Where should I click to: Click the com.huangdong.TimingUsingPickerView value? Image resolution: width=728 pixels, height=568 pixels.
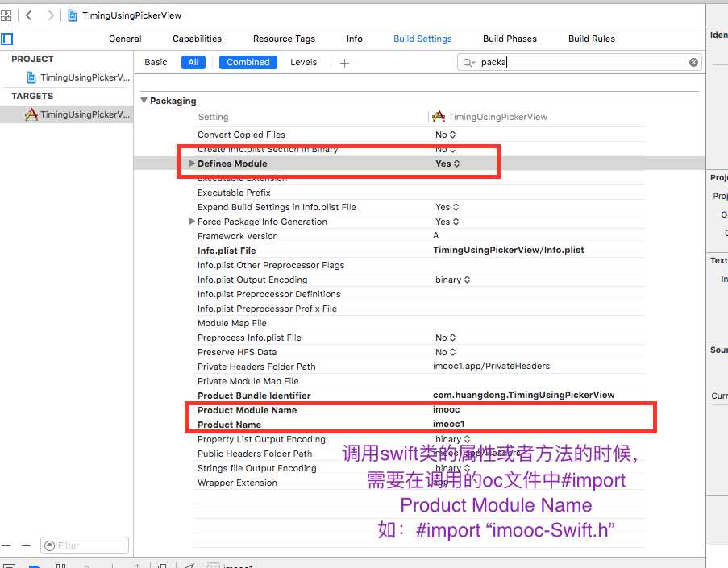click(524, 395)
